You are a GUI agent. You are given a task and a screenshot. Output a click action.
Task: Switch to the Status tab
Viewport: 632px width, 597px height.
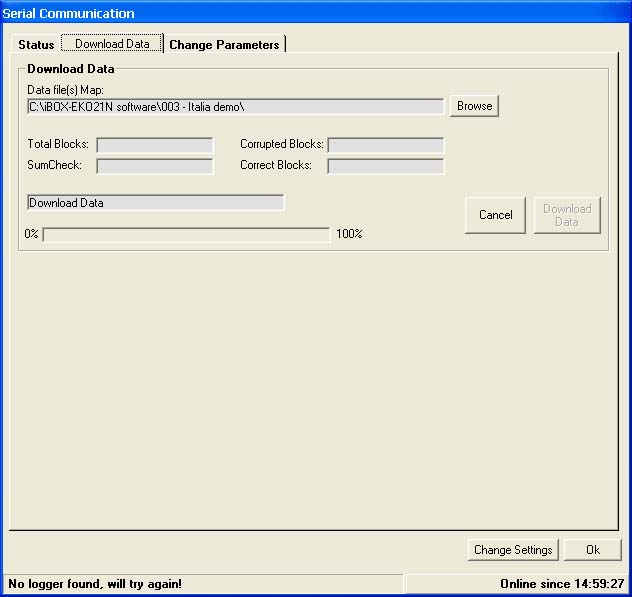pyautogui.click(x=36, y=45)
